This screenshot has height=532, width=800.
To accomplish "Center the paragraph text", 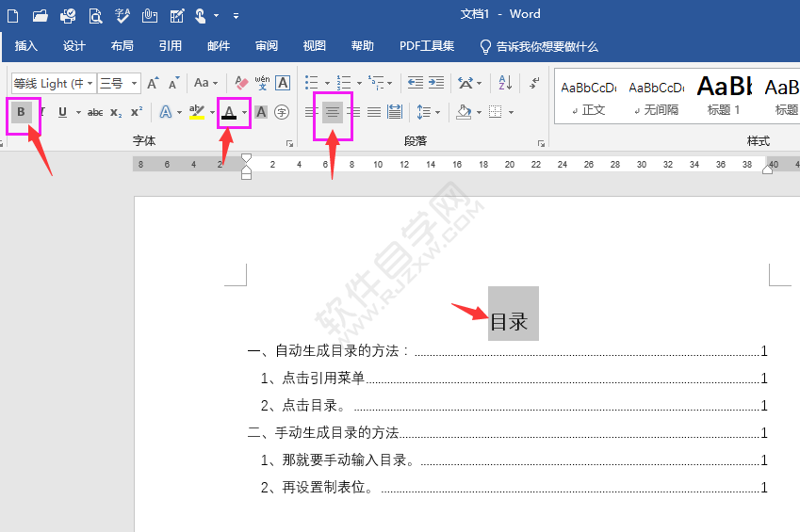I will click(x=333, y=112).
